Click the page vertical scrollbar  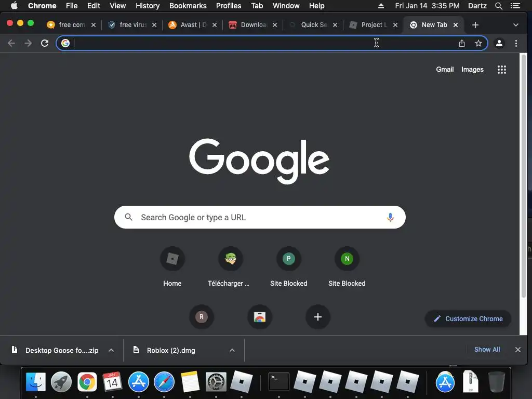click(524, 177)
